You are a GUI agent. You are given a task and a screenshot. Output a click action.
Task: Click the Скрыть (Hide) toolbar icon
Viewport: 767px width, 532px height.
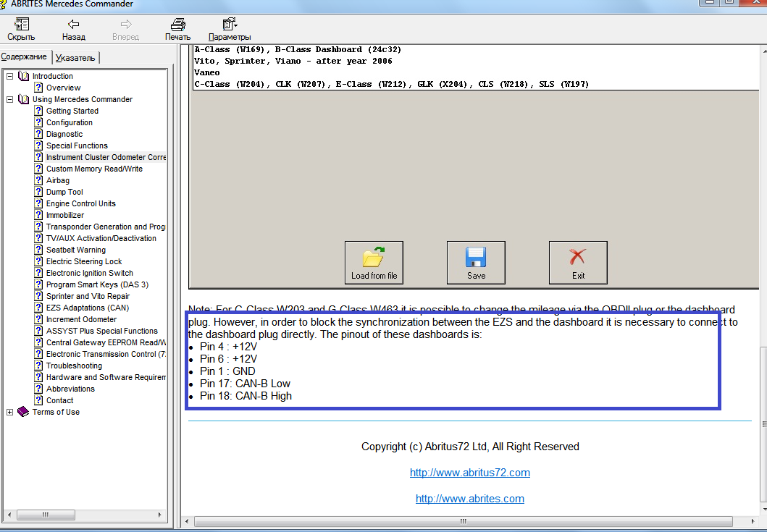tap(21, 25)
